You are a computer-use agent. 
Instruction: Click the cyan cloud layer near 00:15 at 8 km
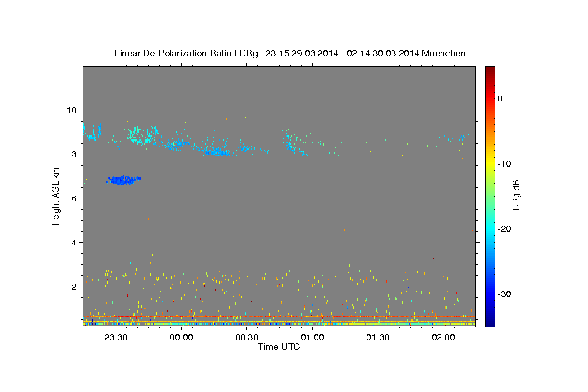click(216, 151)
